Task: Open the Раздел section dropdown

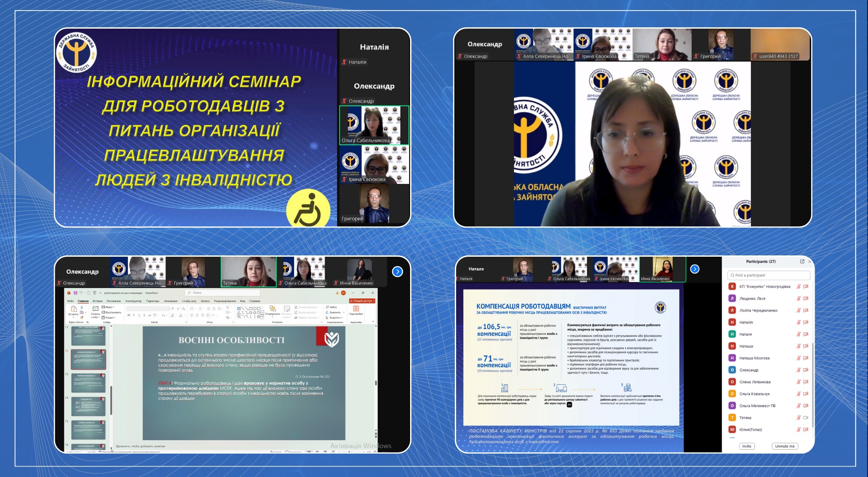Action: point(108,317)
